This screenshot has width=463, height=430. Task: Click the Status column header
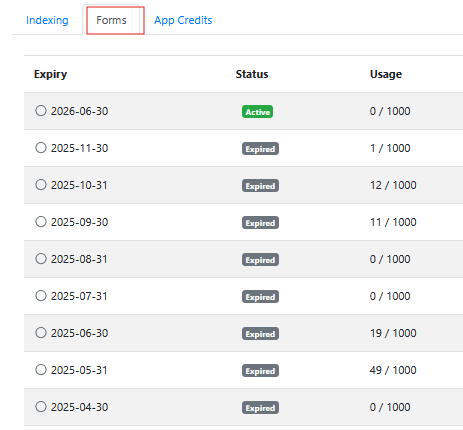pyautogui.click(x=252, y=74)
